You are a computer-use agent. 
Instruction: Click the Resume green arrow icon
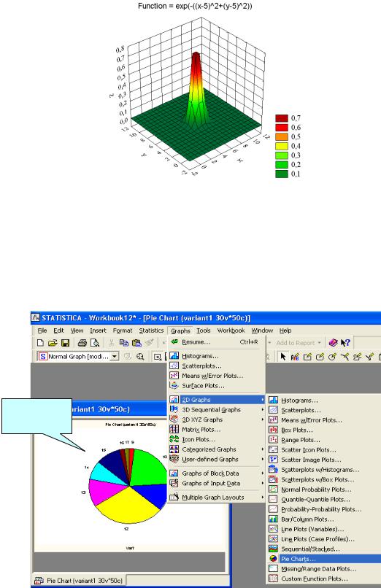click(x=174, y=341)
